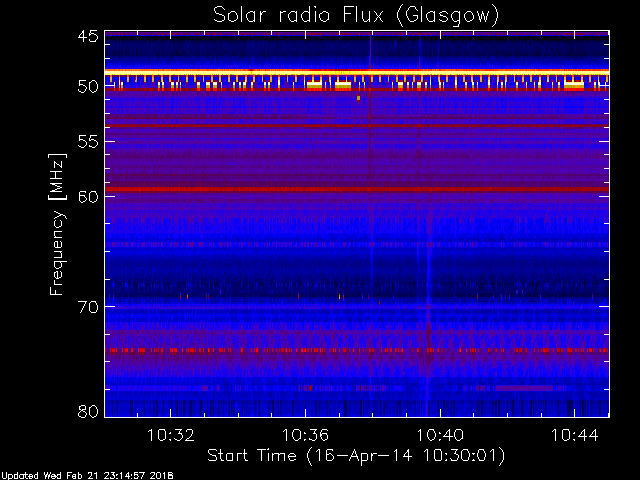Viewport: 640px width, 480px height.
Task: Click the bright yellow band near 49 MHz
Action: pyautogui.click(x=357, y=72)
